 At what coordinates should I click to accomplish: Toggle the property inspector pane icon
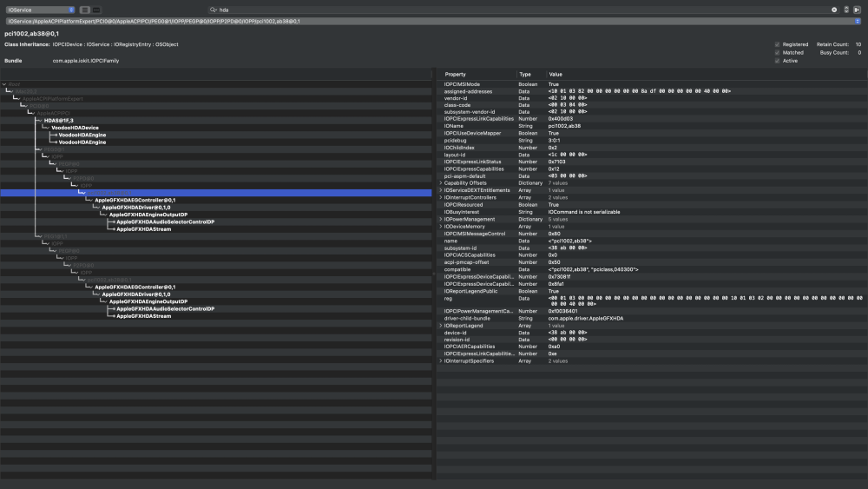click(858, 10)
